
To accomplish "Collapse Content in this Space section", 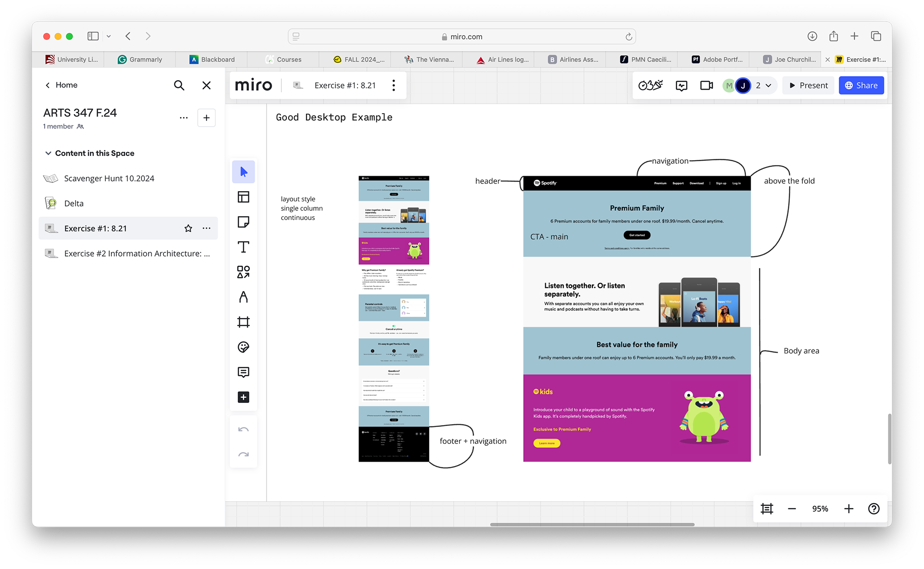I will [x=48, y=153].
